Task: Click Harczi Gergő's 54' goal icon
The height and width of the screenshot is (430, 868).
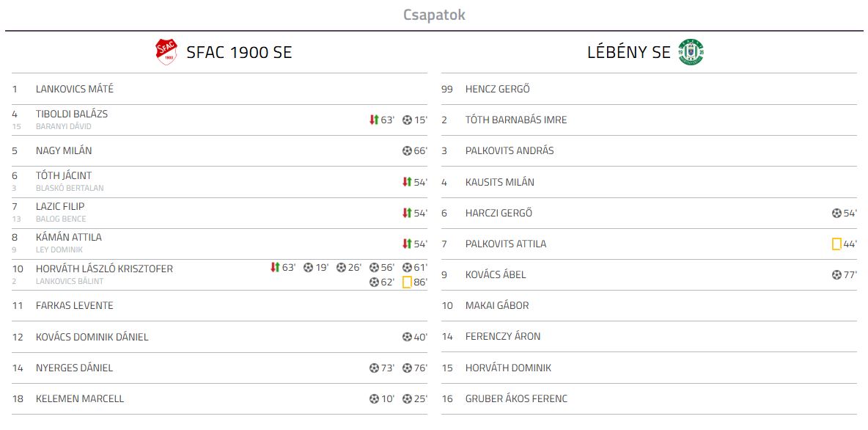Action: (836, 214)
